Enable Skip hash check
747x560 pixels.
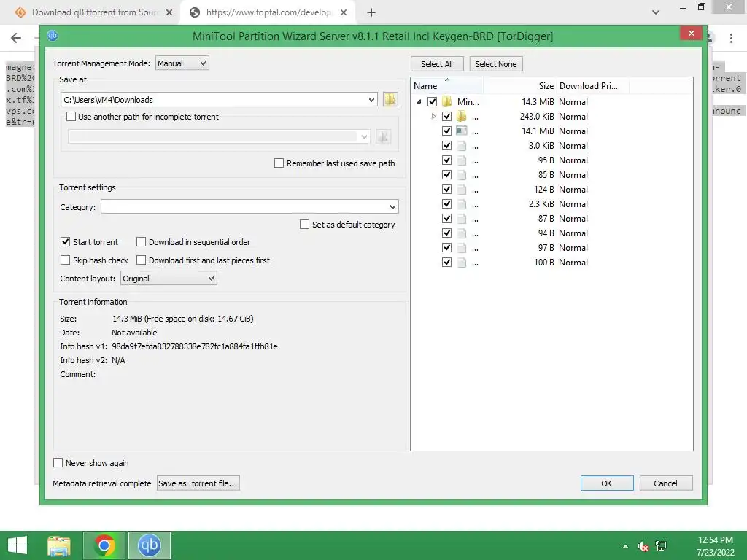pos(65,260)
